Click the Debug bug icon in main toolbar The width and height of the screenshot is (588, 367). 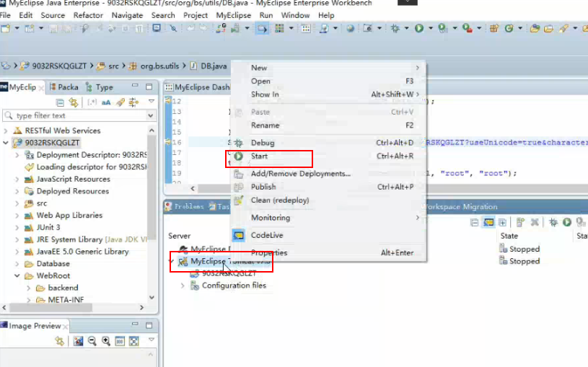(395, 28)
